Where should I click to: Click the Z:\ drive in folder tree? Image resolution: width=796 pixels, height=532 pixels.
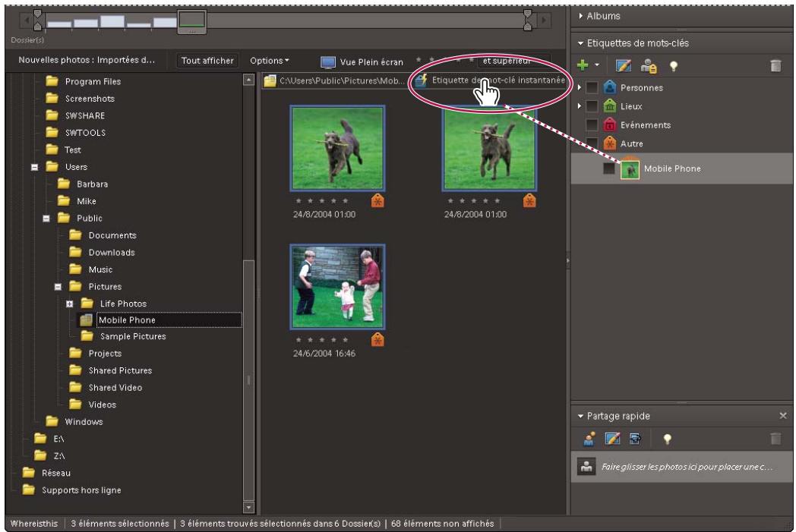59,456
